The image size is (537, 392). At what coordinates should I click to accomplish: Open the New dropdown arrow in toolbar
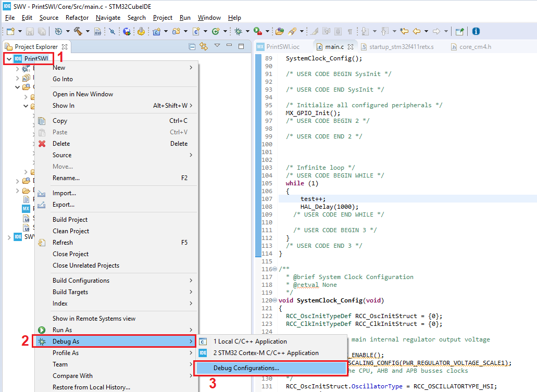click(19, 31)
